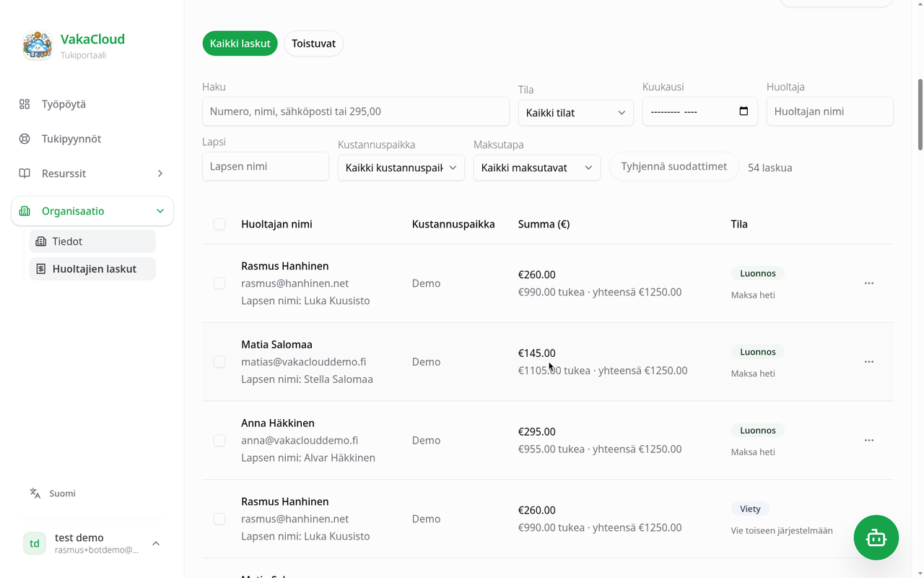Open actions menu for Matia Salomaa invoice
Image resolution: width=924 pixels, height=578 pixels.
(x=869, y=362)
